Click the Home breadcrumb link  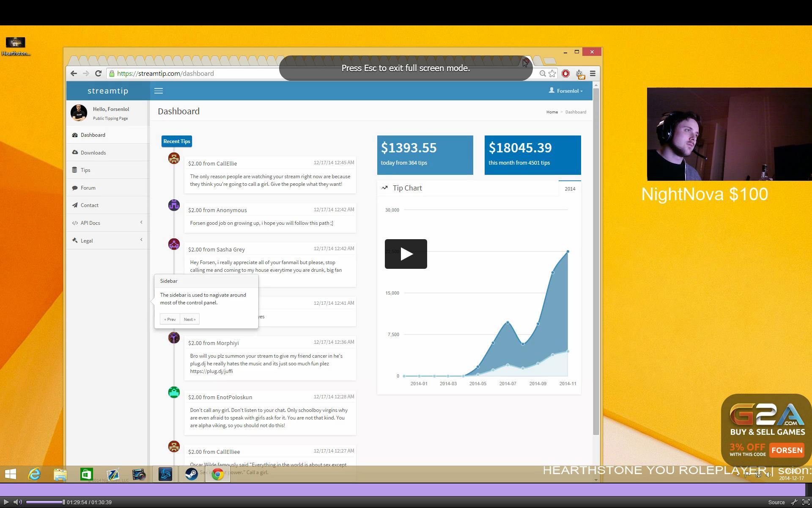pyautogui.click(x=552, y=112)
